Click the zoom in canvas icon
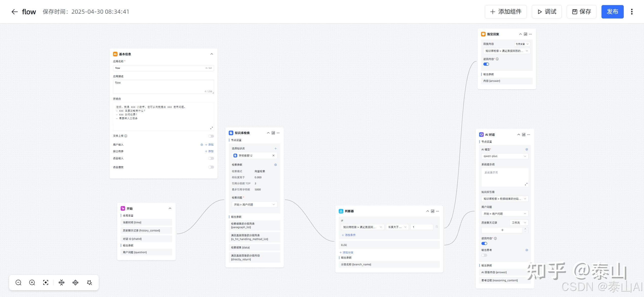 coord(32,283)
